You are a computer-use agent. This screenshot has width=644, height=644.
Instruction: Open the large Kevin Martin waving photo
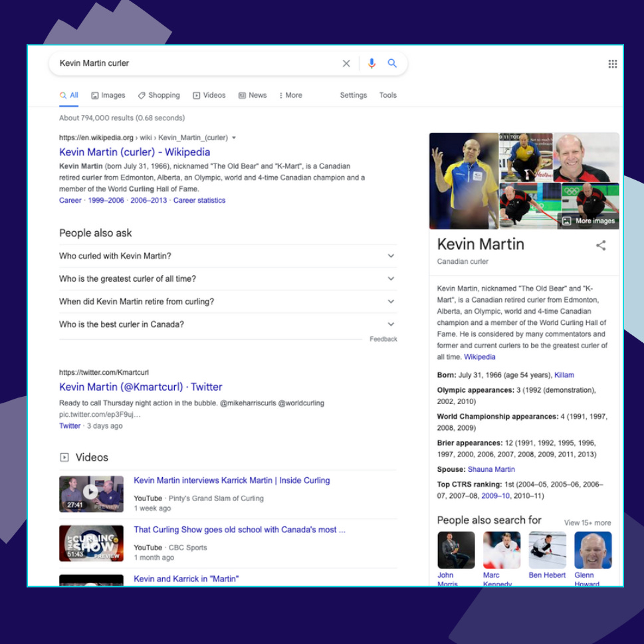tap(464, 181)
